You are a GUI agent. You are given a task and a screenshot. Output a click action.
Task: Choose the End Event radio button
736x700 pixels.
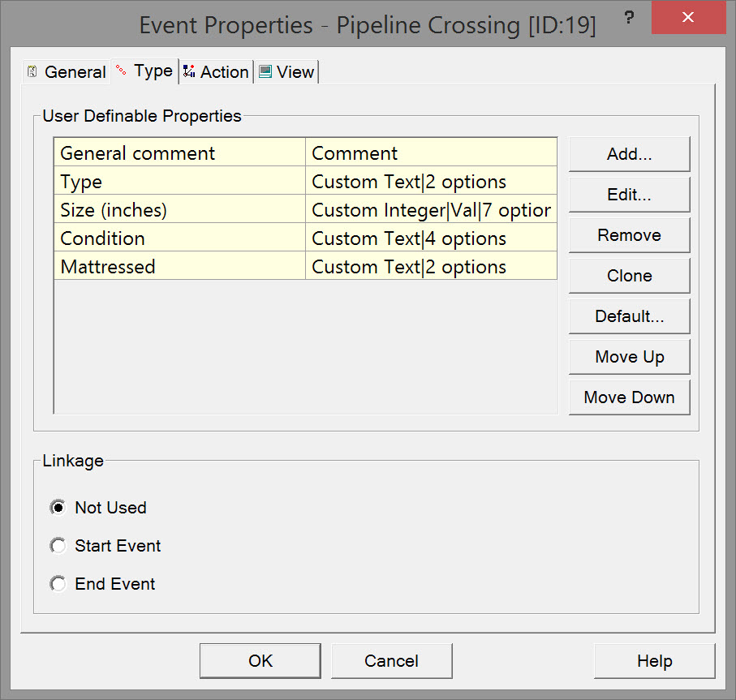point(58,584)
